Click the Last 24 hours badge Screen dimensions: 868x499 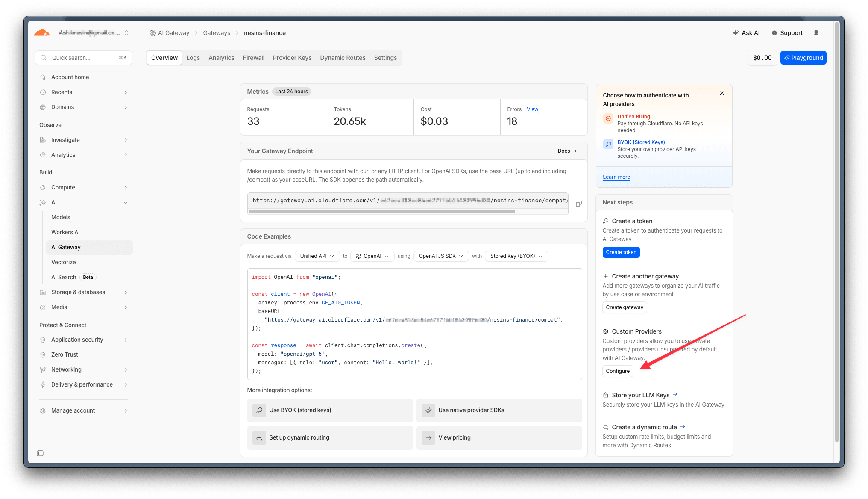(292, 92)
